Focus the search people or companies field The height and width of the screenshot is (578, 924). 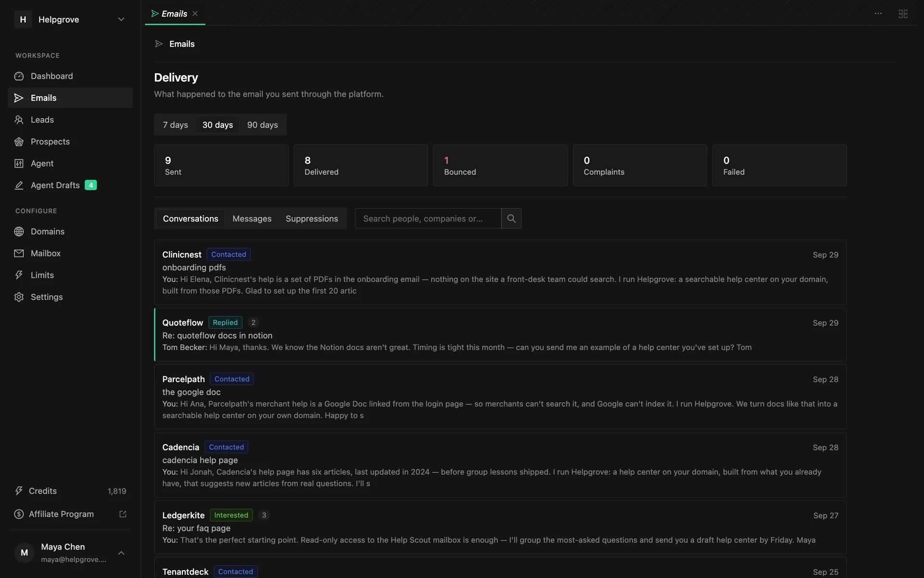[428, 218]
